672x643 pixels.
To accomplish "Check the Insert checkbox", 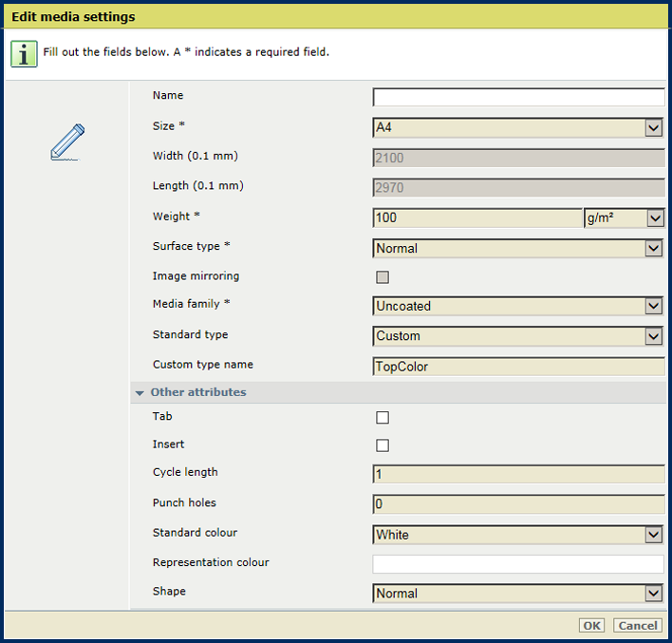I will point(383,445).
